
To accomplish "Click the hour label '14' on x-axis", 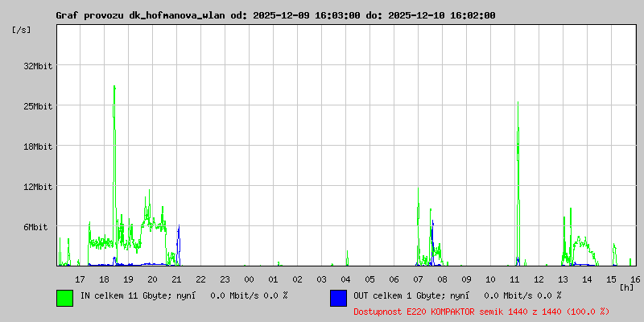I will coord(588,279).
